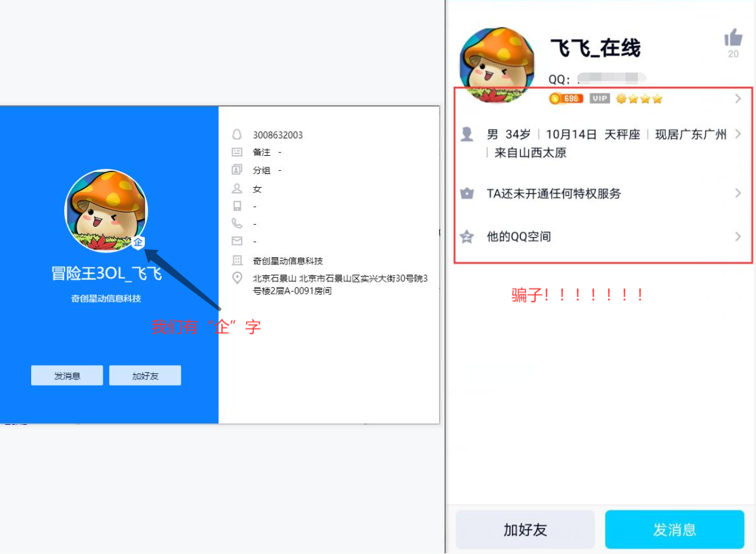Click the location pin icon beside address
This screenshot has width=756, height=554.
pyautogui.click(x=236, y=278)
